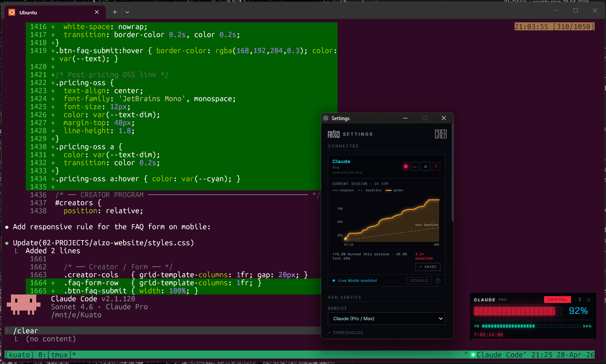The image size is (606, 364).
Task: Minimize the Settings window
Action: tap(405, 118)
